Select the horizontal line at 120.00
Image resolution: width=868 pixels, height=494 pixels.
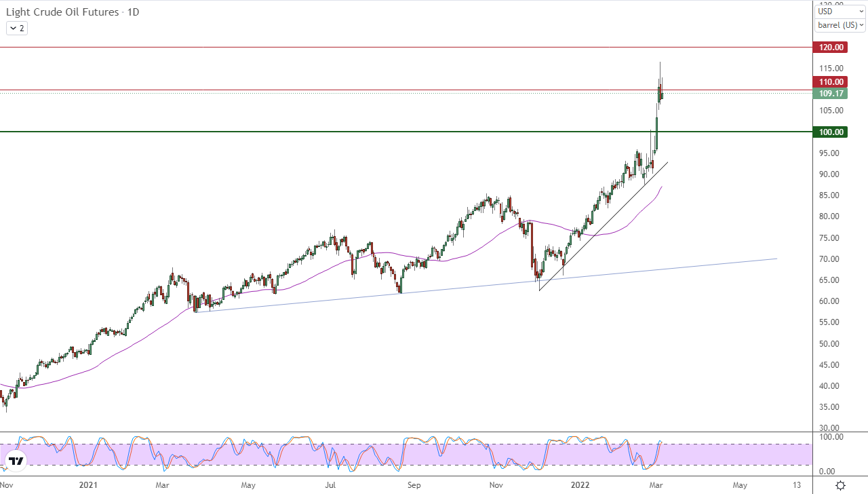click(406, 47)
